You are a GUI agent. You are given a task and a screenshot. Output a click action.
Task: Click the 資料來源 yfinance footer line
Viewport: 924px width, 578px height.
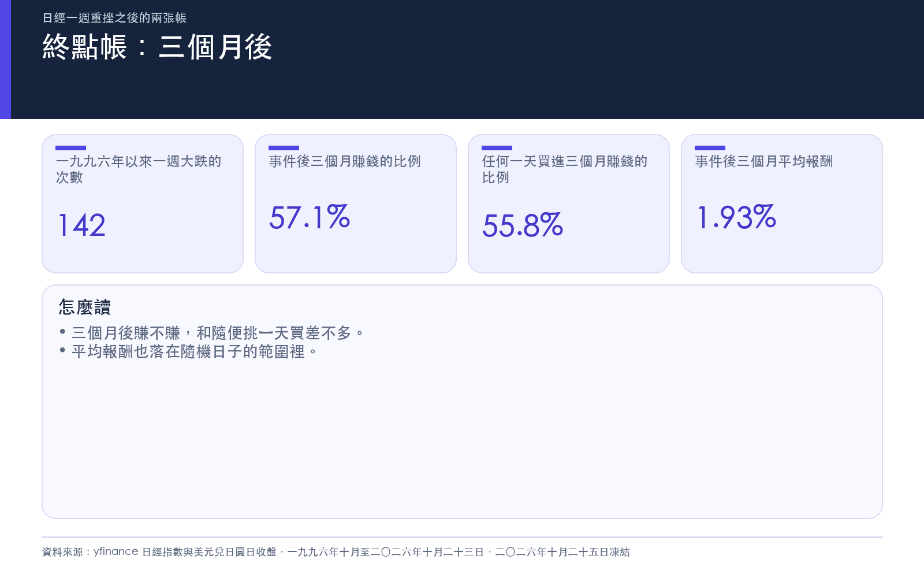(x=336, y=552)
